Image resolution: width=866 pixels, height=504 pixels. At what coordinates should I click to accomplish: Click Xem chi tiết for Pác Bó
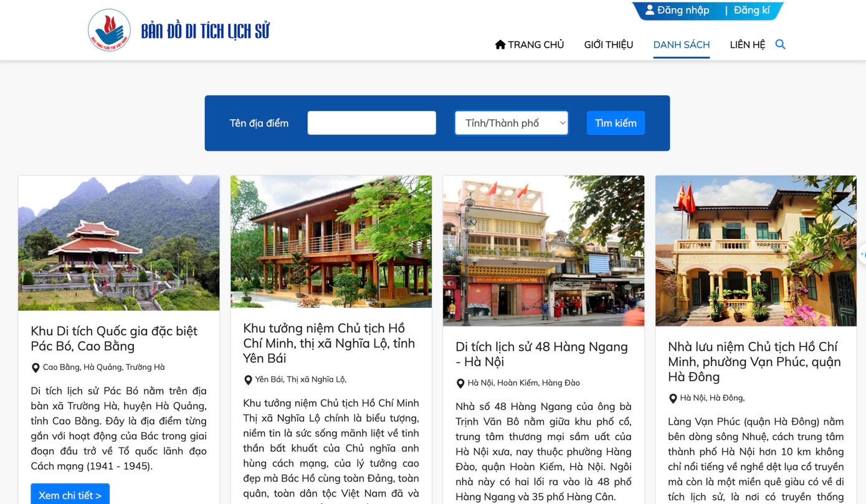[70, 495]
